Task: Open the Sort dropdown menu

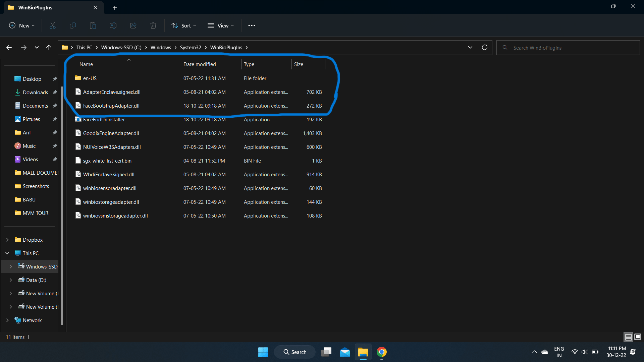Action: pyautogui.click(x=183, y=25)
